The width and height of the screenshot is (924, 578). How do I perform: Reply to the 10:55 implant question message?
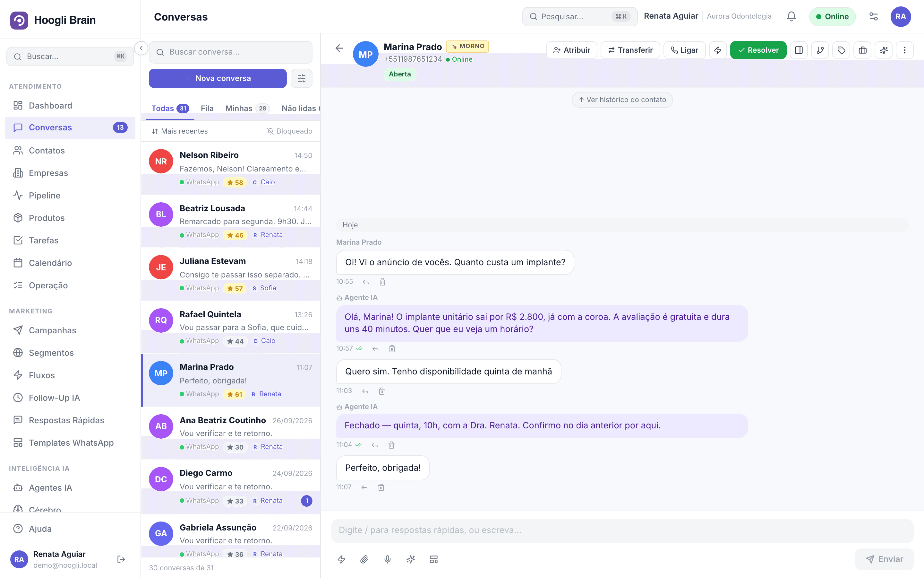[366, 282]
